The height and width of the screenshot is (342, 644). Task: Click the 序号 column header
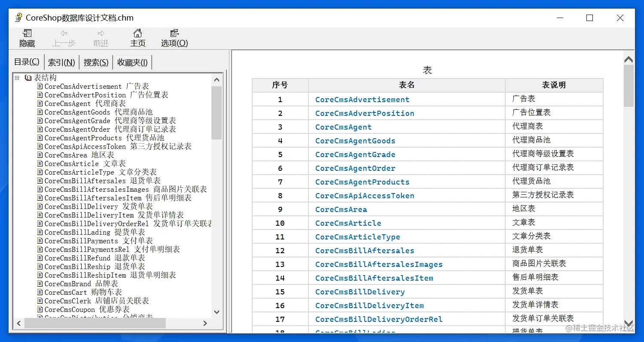coord(280,85)
